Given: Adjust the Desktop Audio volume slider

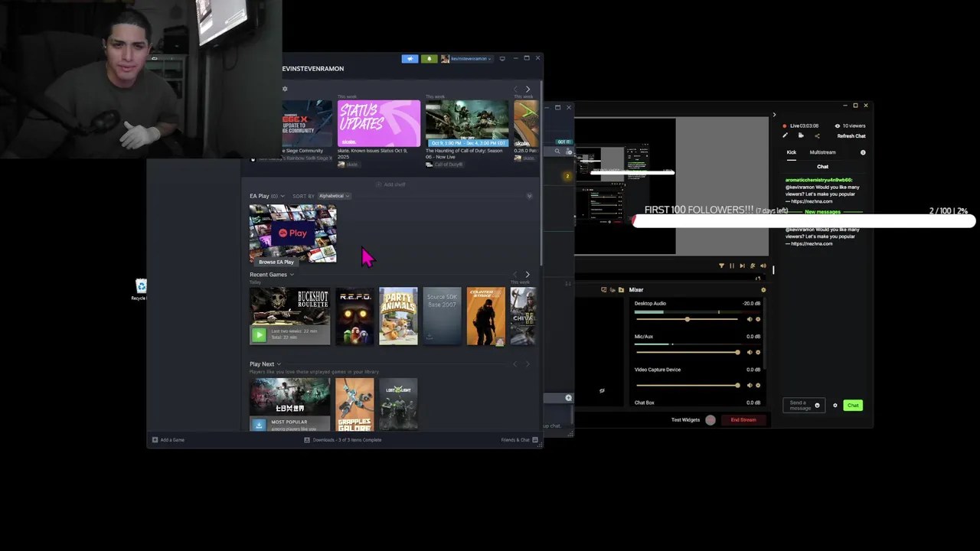Looking at the screenshot, I should [x=687, y=319].
